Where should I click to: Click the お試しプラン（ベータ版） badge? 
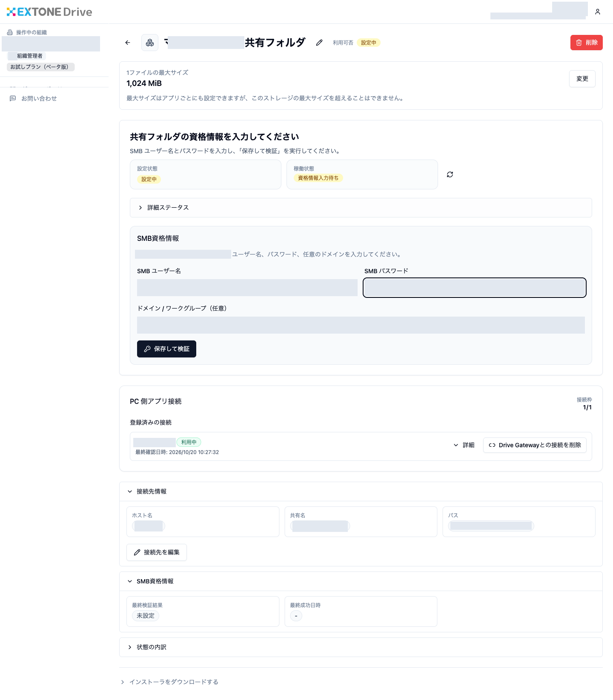tap(41, 67)
